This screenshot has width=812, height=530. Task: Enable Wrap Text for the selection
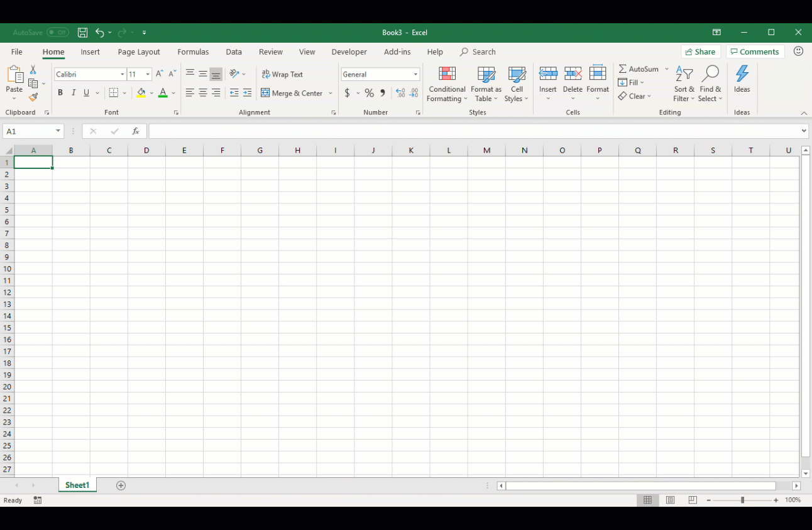coord(283,73)
